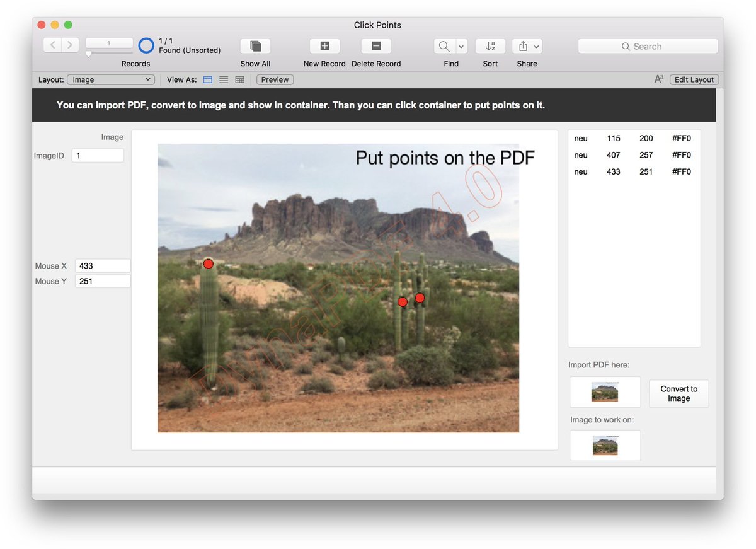Click the Preview button
The image size is (756, 549).
[275, 79]
